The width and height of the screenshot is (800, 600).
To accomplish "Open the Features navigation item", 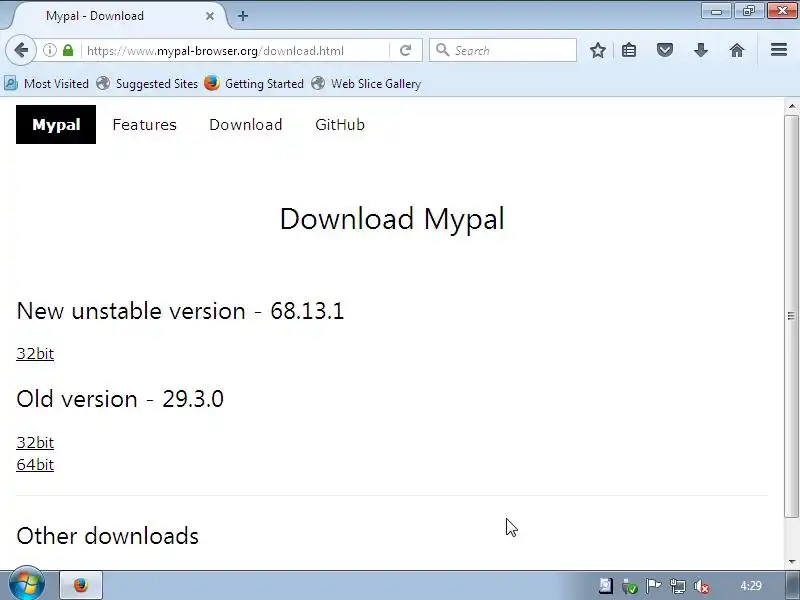I will click(144, 125).
